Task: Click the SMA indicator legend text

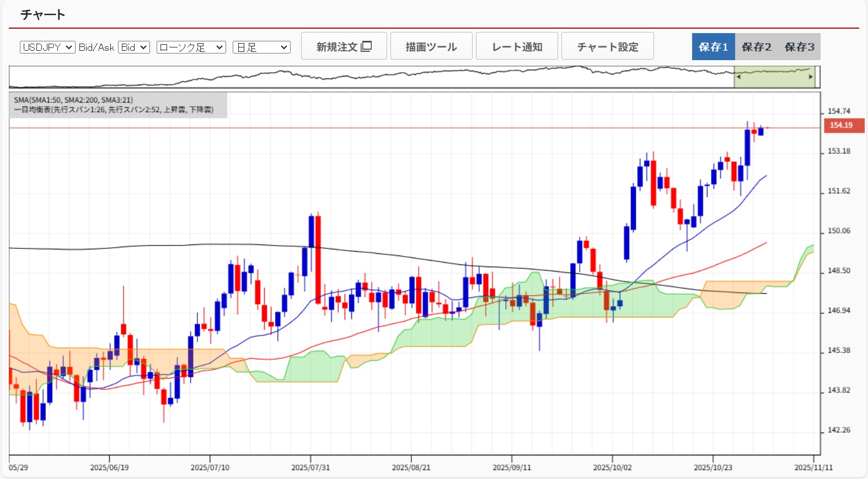Action: point(73,100)
